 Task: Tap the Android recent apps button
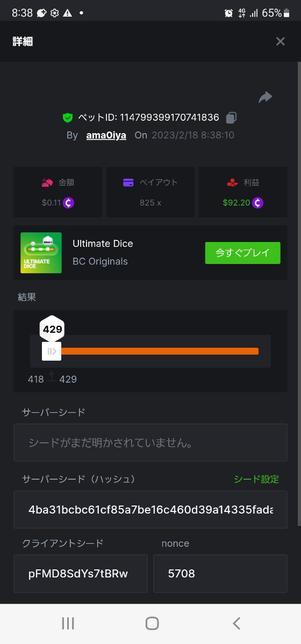[68, 623]
